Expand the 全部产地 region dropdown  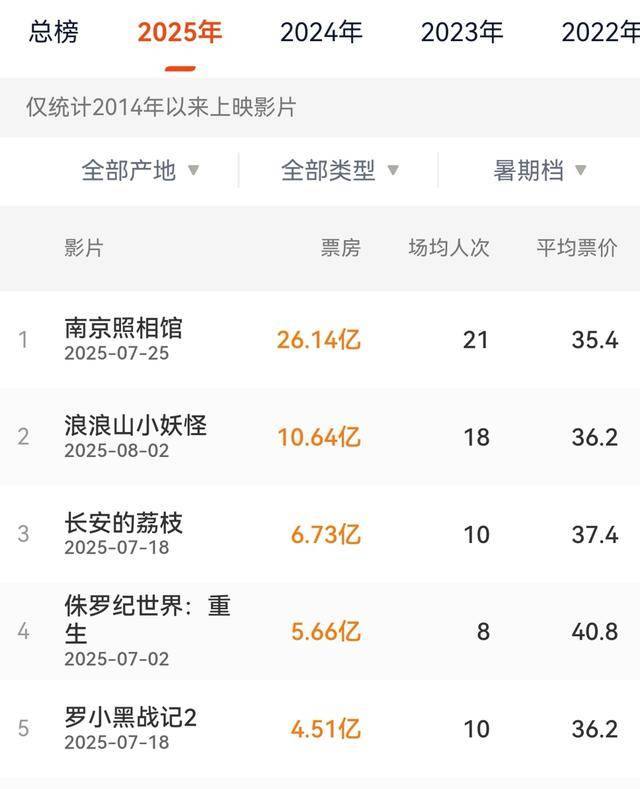point(140,171)
